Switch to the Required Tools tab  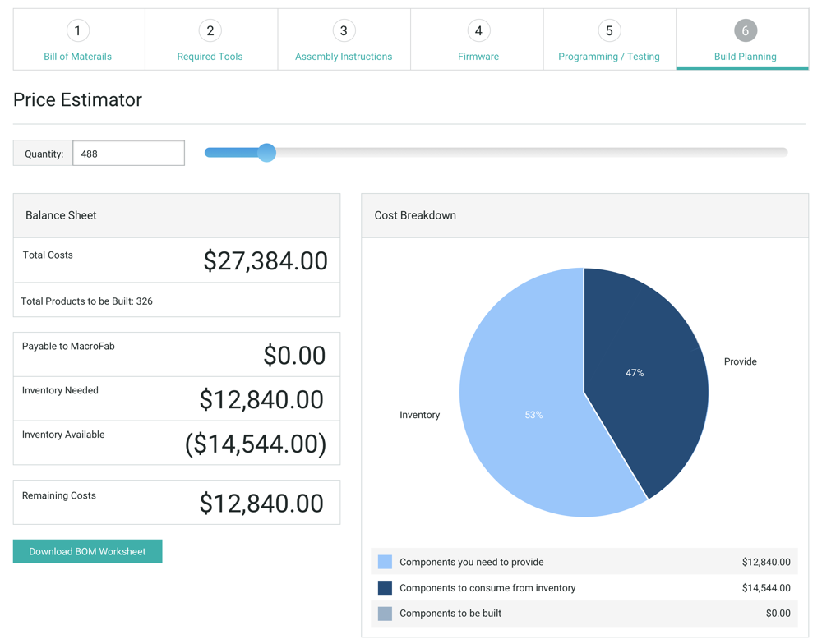click(210, 57)
